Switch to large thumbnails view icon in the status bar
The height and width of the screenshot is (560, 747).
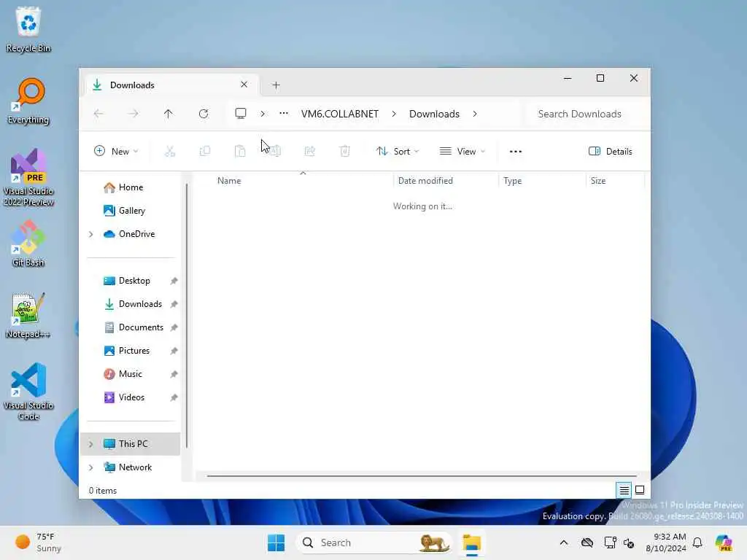pyautogui.click(x=640, y=490)
